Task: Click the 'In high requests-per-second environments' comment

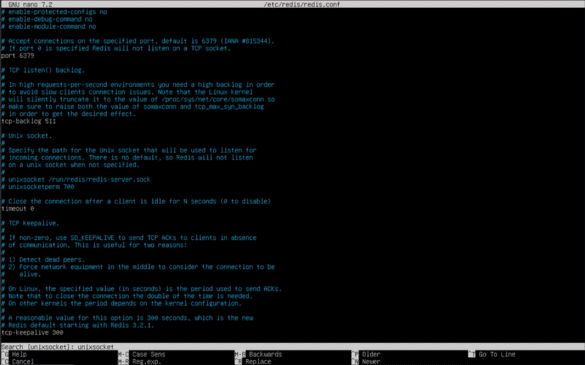Action: (138, 85)
